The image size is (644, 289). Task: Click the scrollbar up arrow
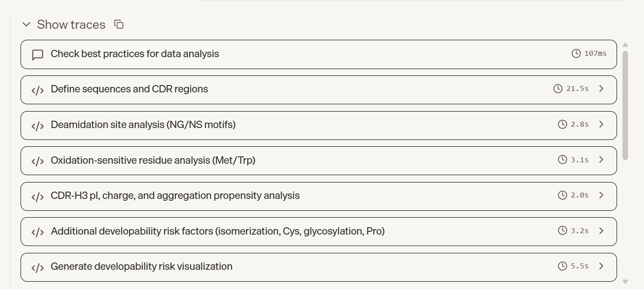click(x=625, y=45)
